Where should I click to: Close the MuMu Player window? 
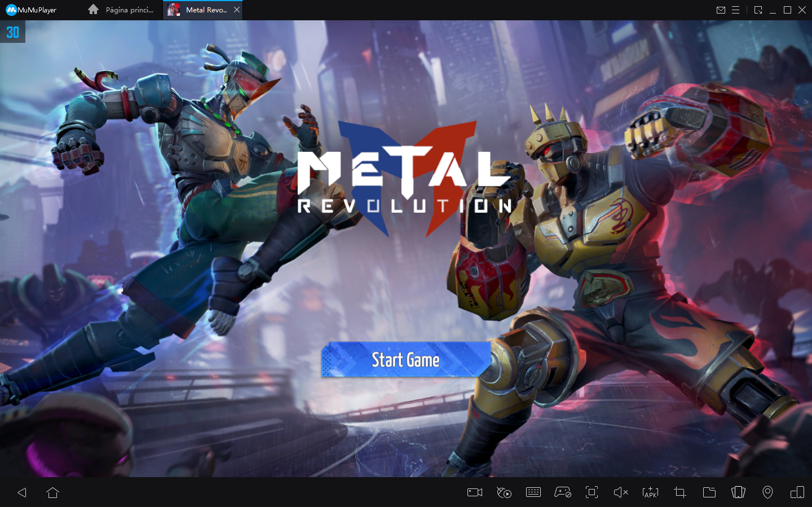tap(802, 10)
